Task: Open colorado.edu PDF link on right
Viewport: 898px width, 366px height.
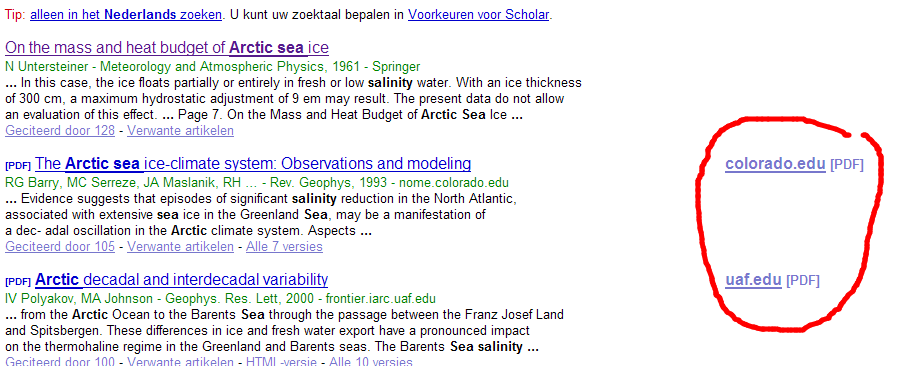Action: [x=775, y=164]
